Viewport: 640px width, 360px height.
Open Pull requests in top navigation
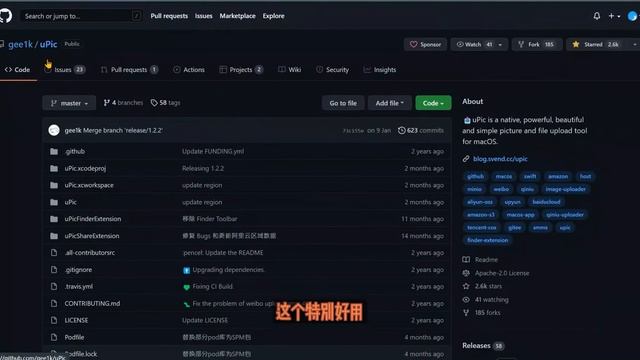tap(169, 16)
